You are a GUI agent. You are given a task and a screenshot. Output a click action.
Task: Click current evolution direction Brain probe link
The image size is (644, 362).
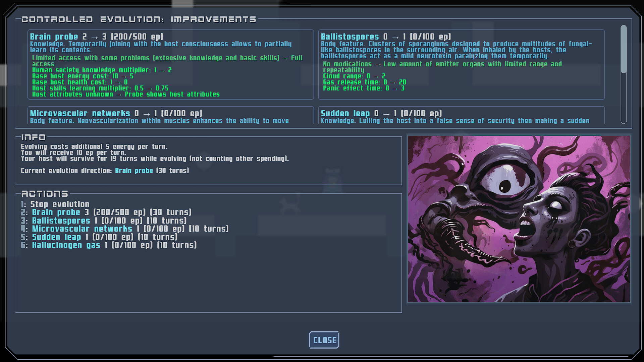(x=134, y=171)
